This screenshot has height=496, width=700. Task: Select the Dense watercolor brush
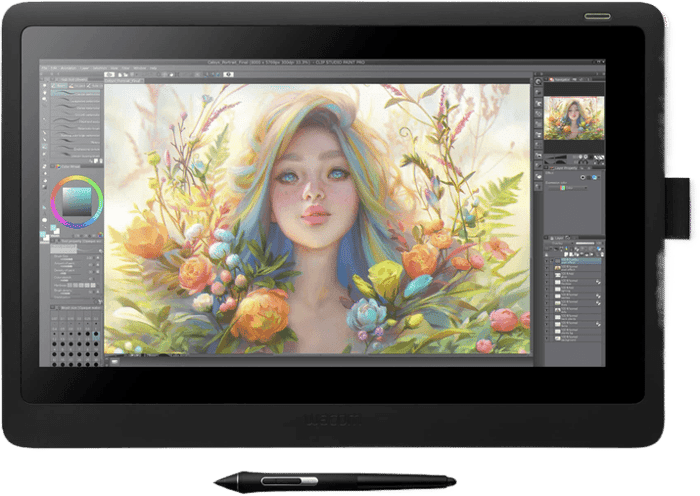[x=75, y=107]
